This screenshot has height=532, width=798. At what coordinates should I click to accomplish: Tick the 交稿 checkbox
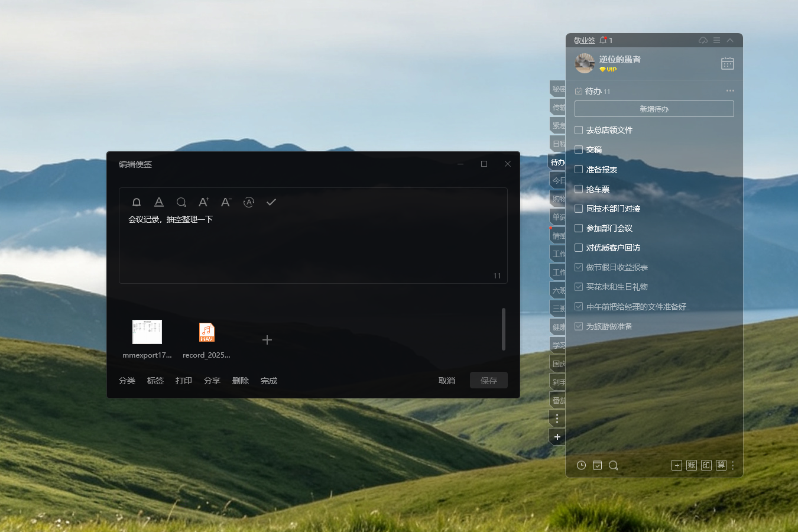point(579,150)
